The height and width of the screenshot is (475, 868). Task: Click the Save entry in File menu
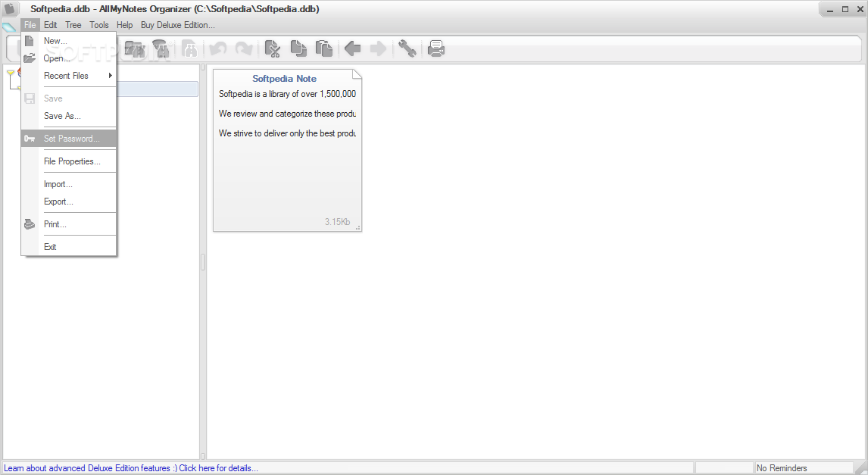click(x=69, y=98)
